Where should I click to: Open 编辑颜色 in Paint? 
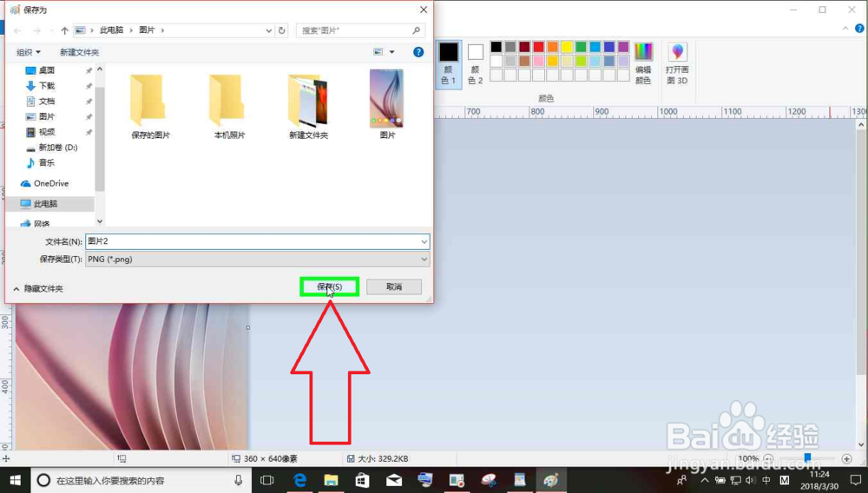(x=643, y=63)
